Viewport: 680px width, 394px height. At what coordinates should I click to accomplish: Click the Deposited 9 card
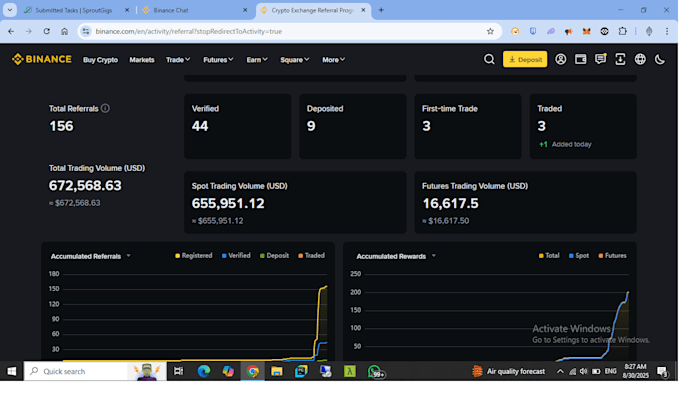point(353,126)
